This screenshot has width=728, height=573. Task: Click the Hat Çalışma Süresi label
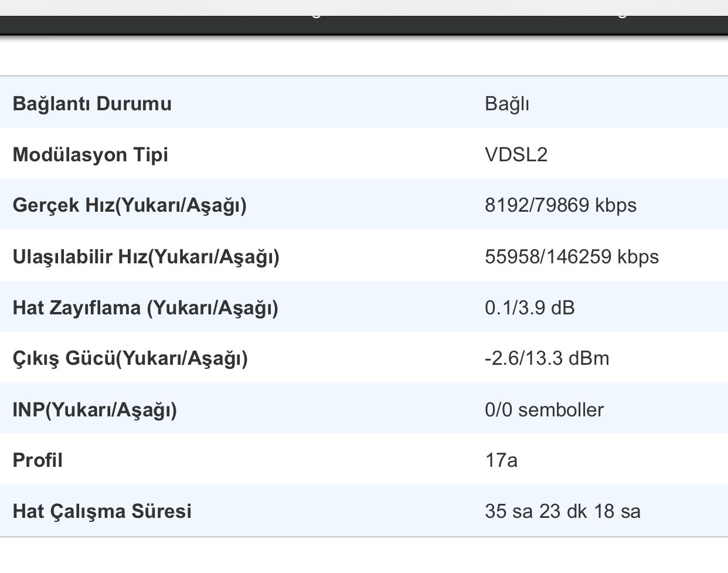click(x=102, y=511)
